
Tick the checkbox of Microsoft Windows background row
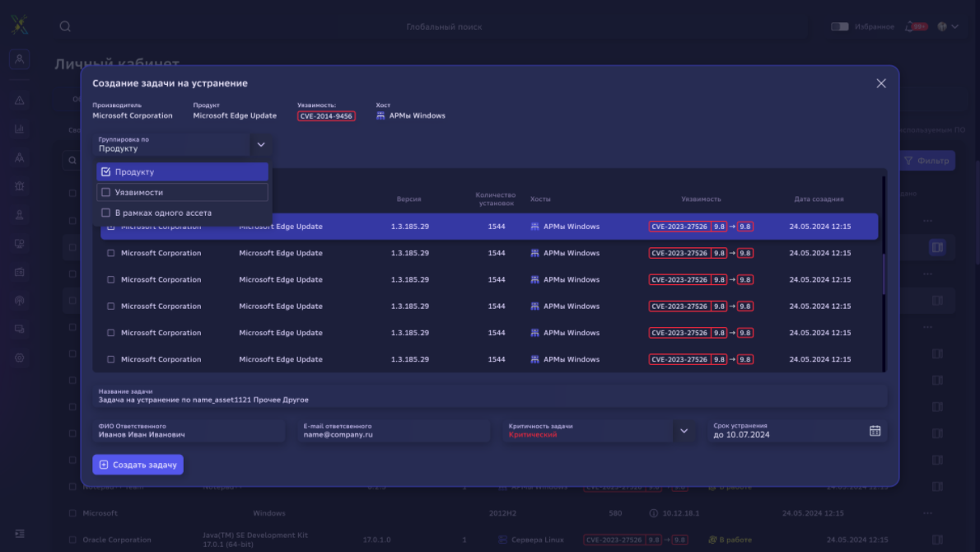(72, 513)
